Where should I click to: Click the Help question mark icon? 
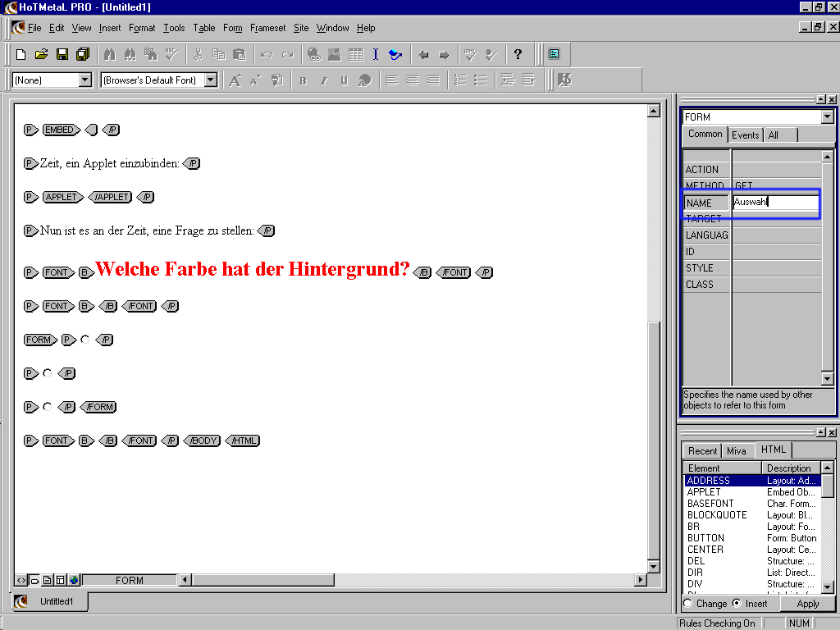click(x=518, y=55)
